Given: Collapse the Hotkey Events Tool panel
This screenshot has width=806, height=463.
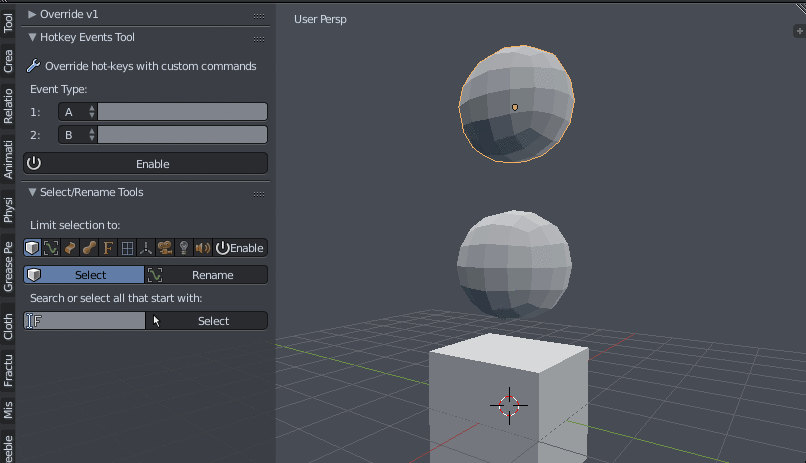Looking at the screenshot, I should pos(32,37).
